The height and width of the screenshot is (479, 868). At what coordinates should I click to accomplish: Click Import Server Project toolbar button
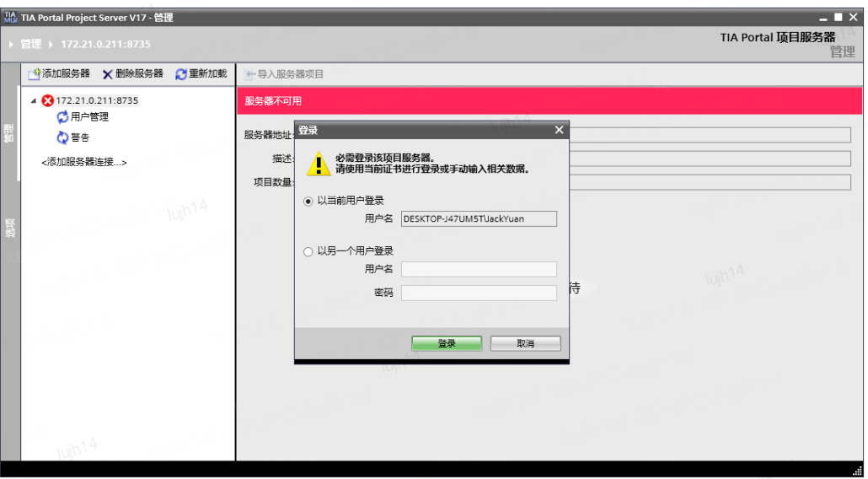(283, 74)
